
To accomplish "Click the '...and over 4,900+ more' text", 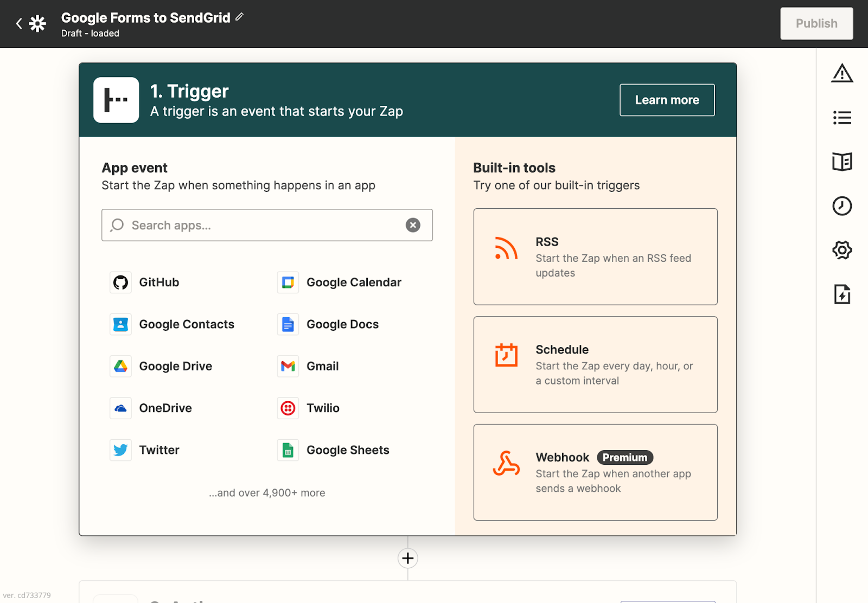I will tap(267, 493).
